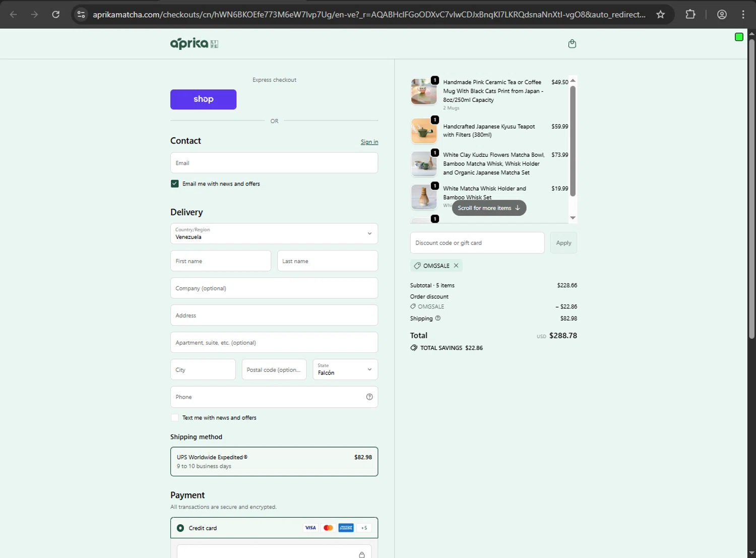Open the Chrome three-dot menu

(x=743, y=15)
